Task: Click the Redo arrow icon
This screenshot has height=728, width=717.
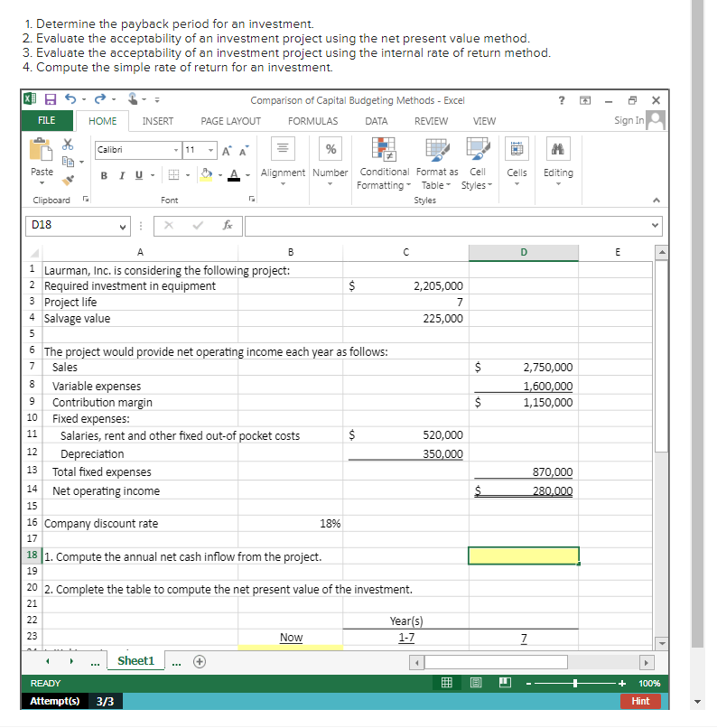Action: click(x=100, y=98)
